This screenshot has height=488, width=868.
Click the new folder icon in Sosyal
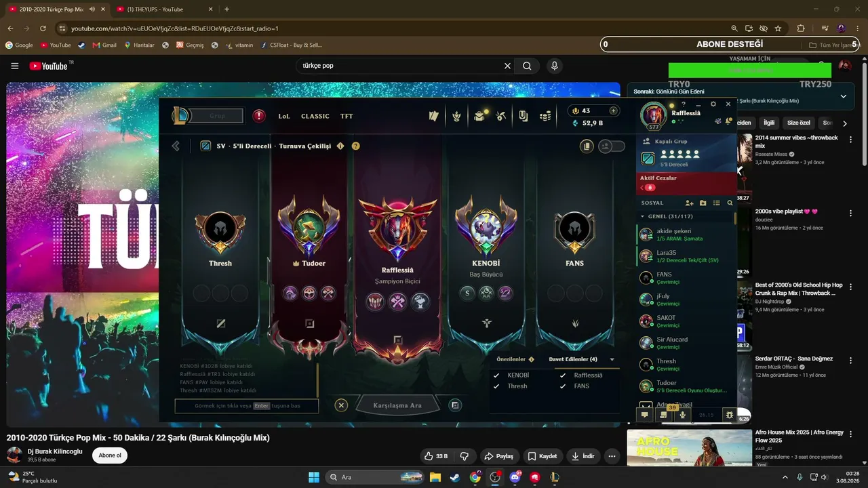[x=703, y=203]
